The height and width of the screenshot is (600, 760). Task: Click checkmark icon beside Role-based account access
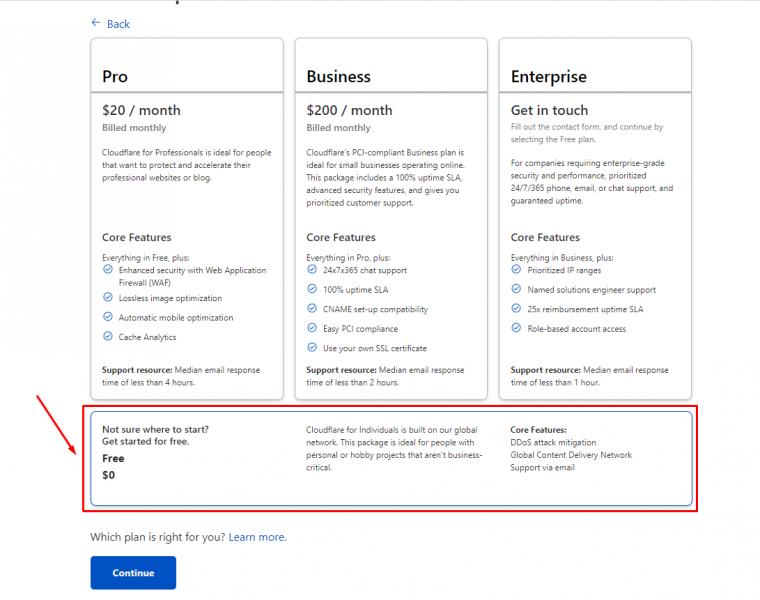pos(516,328)
